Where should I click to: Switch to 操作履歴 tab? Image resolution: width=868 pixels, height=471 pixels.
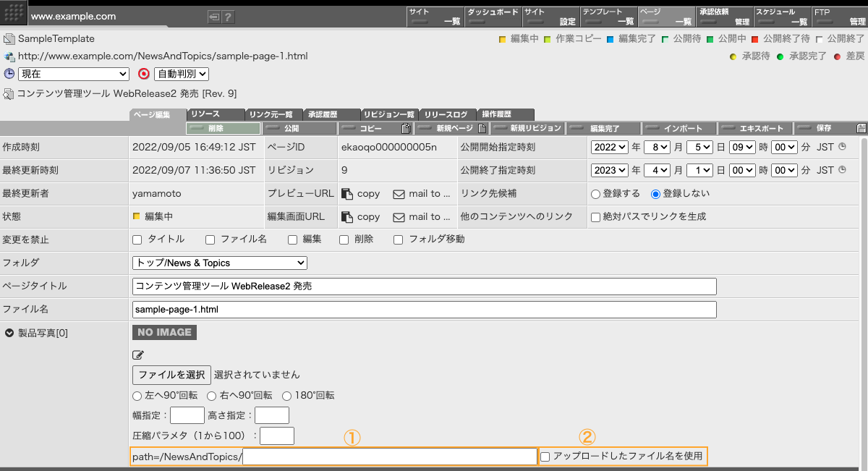coord(506,114)
